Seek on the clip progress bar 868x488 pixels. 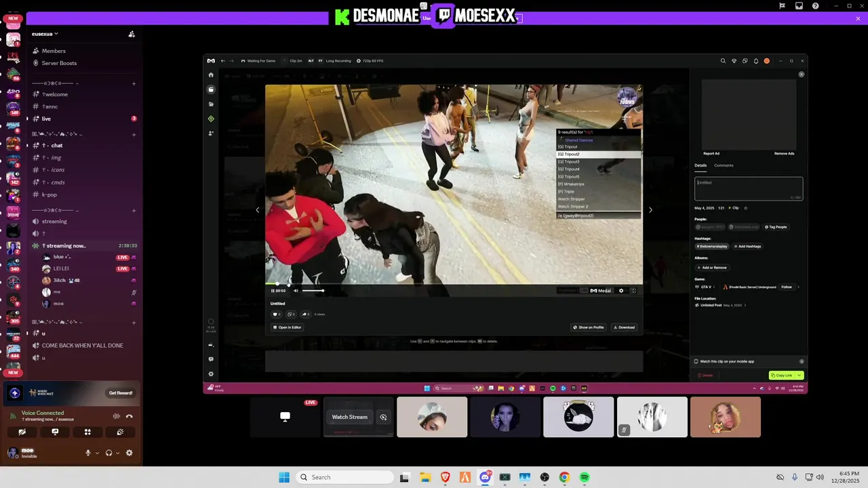pos(454,283)
